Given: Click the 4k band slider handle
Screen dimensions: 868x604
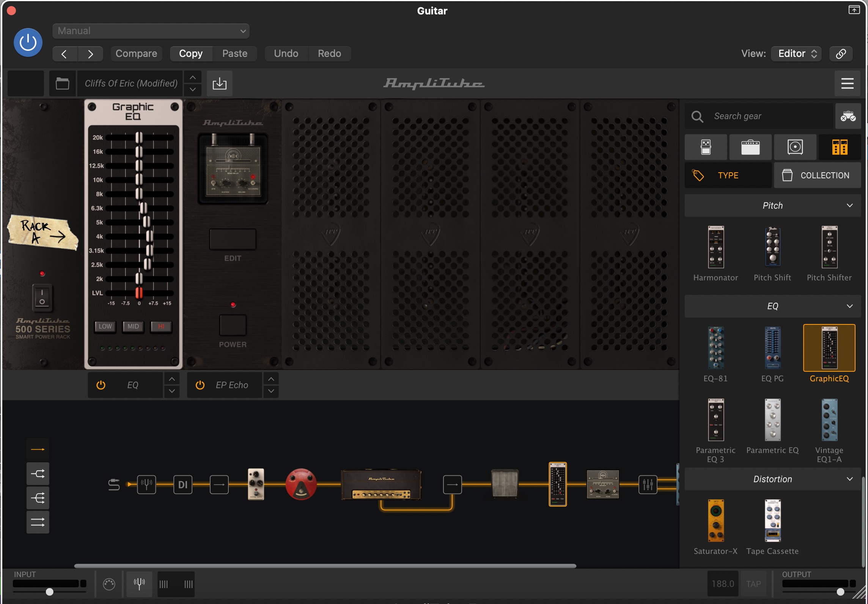Looking at the screenshot, I should point(149,236).
